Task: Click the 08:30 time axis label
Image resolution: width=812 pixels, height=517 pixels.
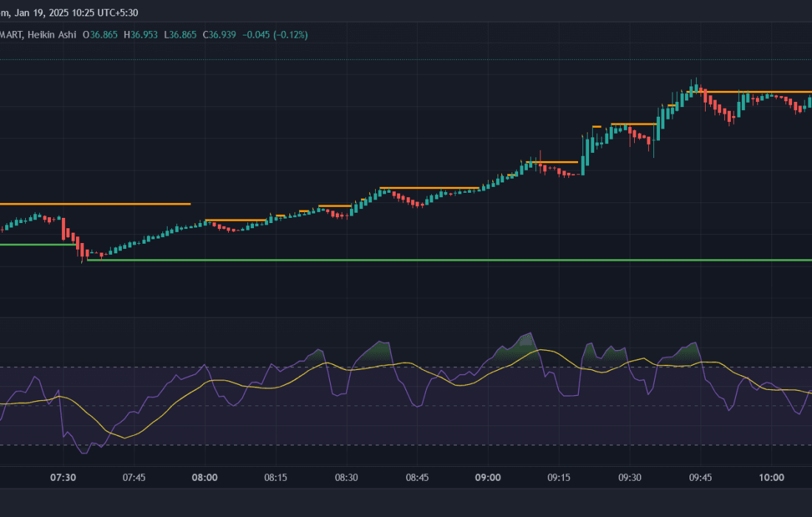Action: click(x=346, y=478)
